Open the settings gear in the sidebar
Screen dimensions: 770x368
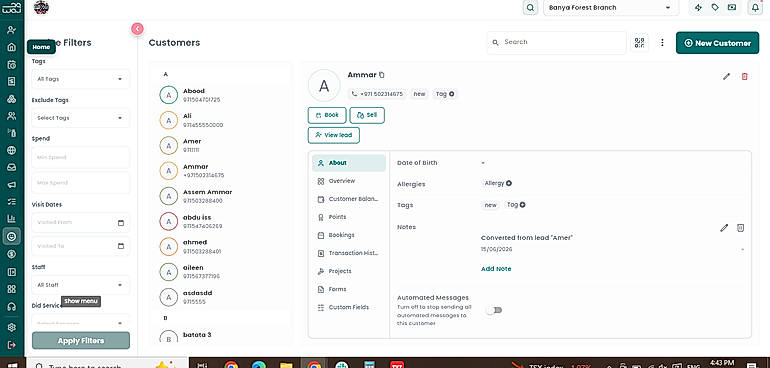11,327
